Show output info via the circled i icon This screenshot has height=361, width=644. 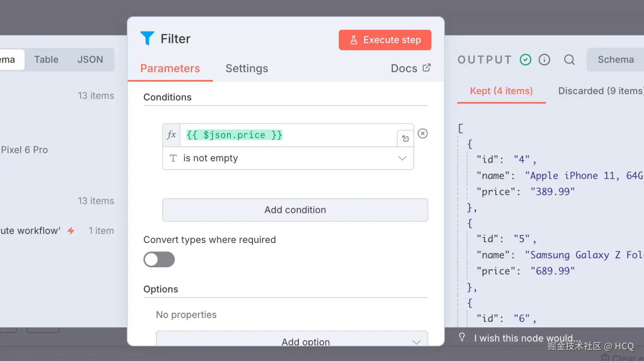pos(544,60)
